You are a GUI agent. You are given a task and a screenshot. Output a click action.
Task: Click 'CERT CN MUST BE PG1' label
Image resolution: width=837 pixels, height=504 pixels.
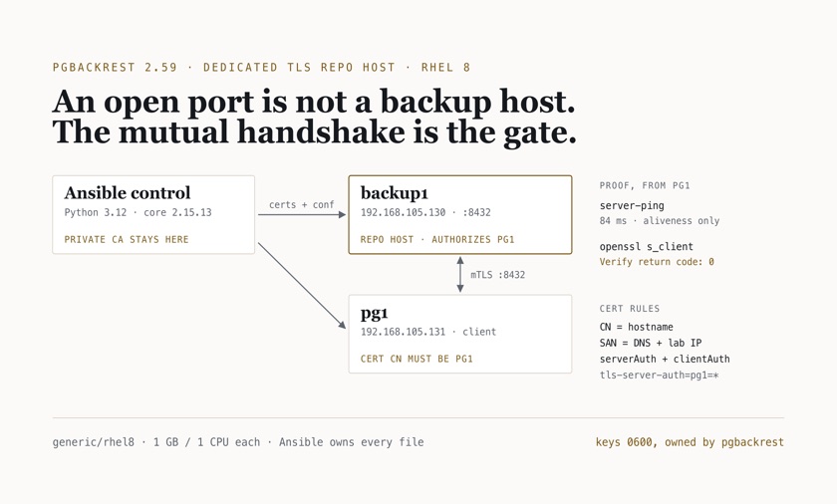tap(417, 359)
